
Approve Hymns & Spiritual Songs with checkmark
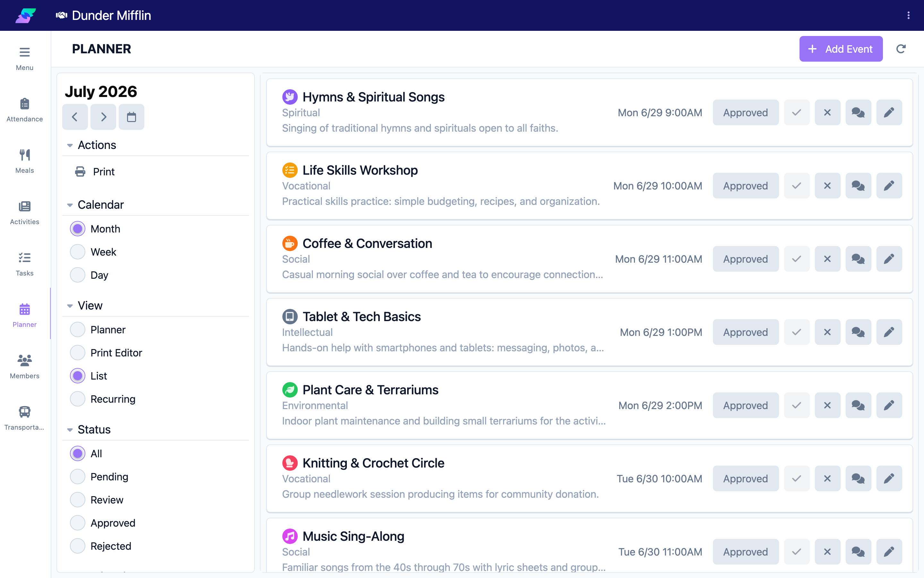[797, 112]
